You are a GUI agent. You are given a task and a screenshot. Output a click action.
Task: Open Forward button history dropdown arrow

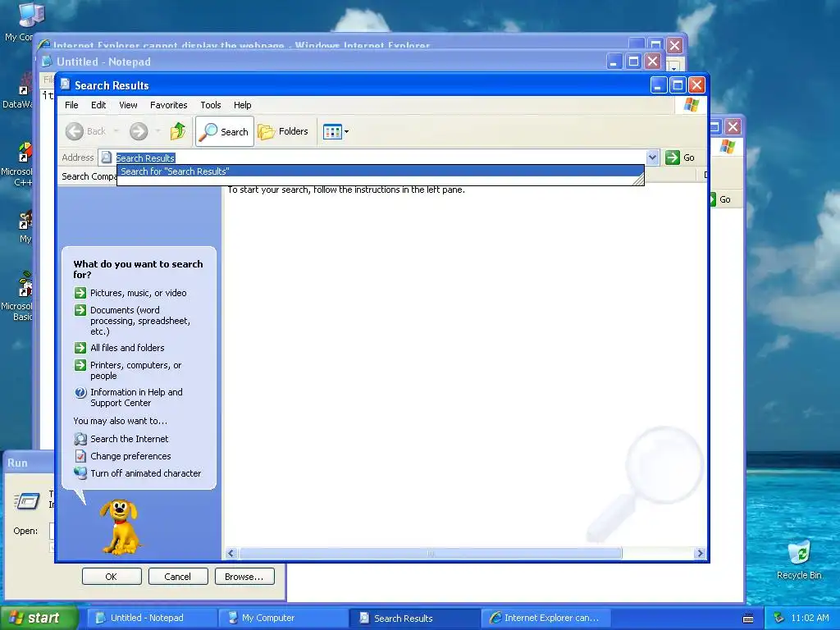pyautogui.click(x=157, y=131)
